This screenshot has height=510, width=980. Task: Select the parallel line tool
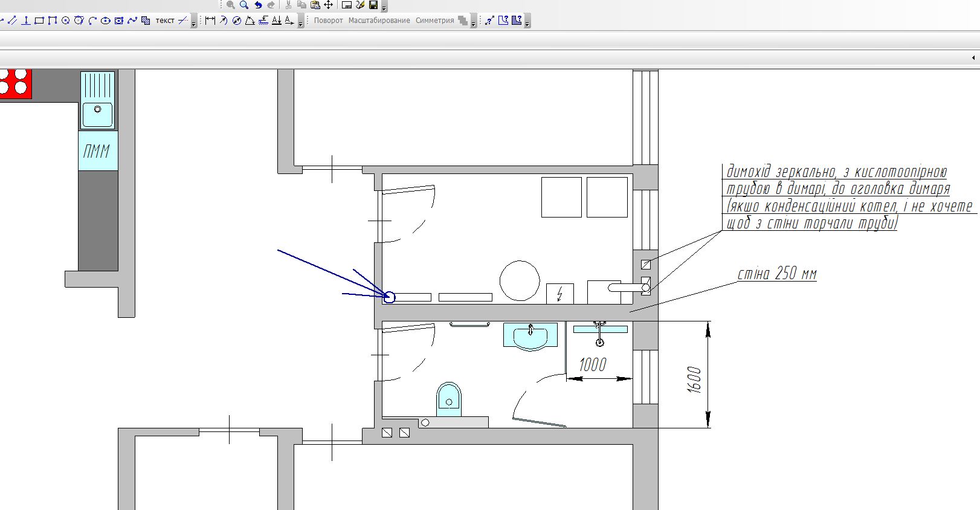coord(13,21)
